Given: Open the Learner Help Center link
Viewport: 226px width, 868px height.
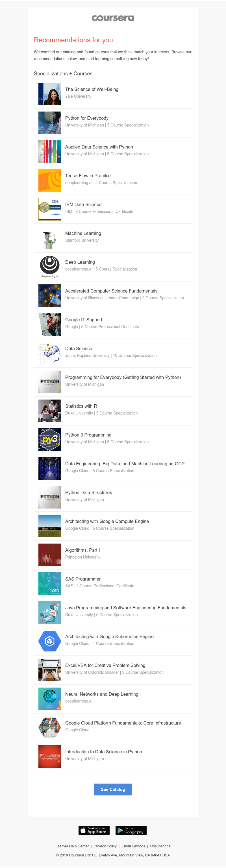Looking at the screenshot, I should [72, 846].
